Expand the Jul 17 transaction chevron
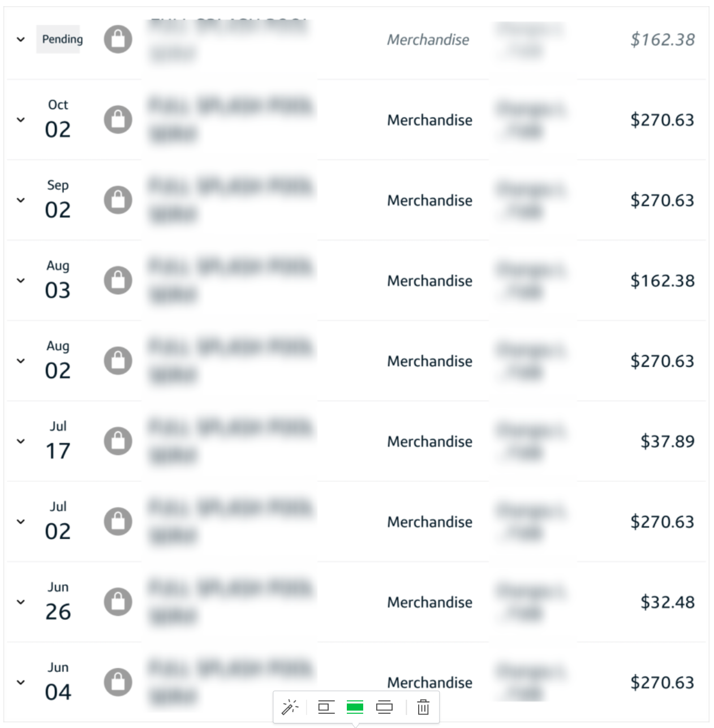This screenshot has width=714, height=728. pos(21,442)
